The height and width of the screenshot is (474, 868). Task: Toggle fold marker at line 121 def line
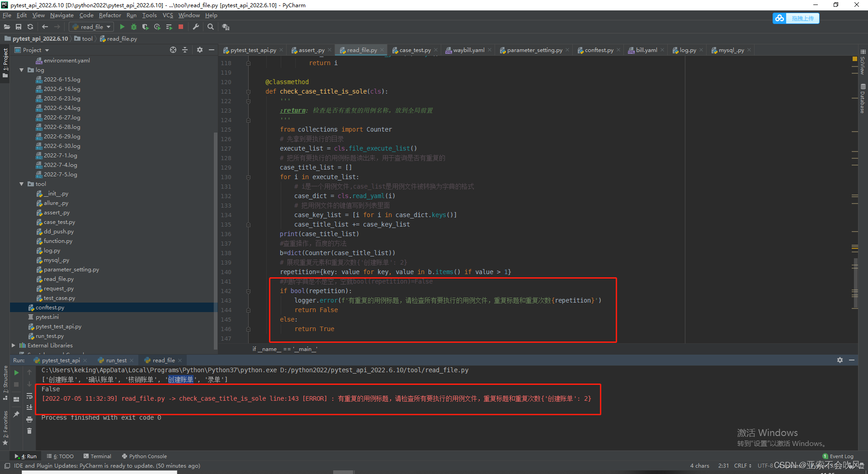tap(248, 92)
